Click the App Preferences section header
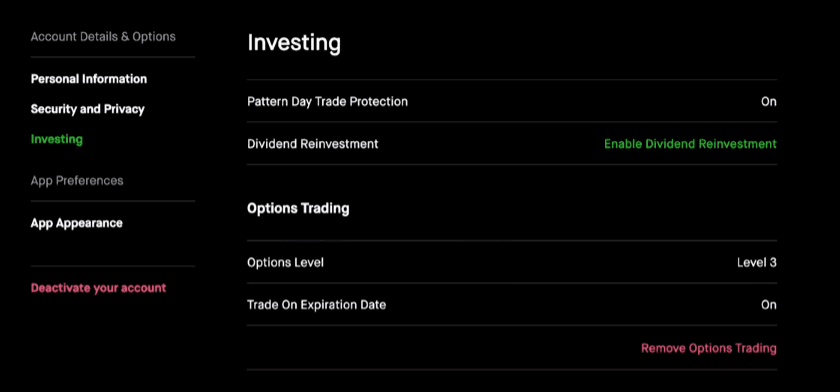This screenshot has height=392, width=840. click(77, 181)
